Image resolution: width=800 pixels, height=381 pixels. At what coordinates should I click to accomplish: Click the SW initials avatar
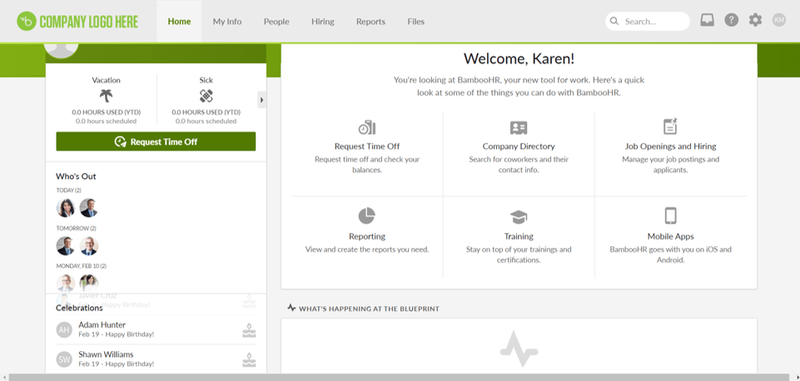(64, 360)
